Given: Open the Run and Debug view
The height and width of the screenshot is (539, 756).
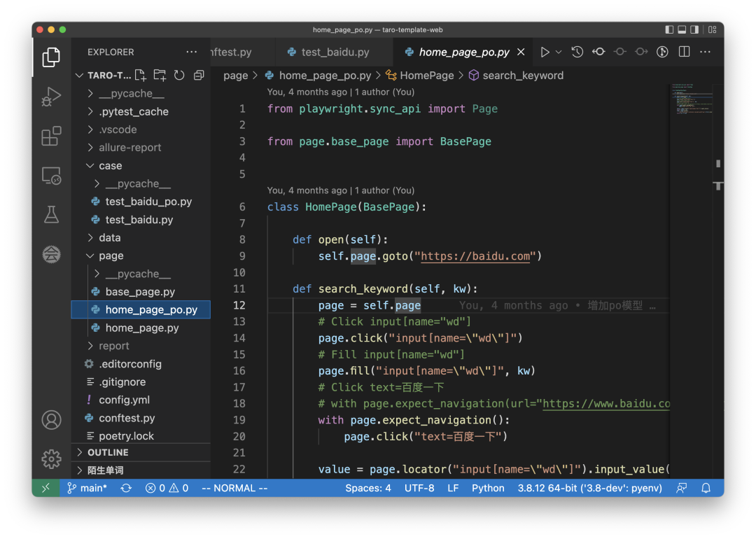Looking at the screenshot, I should tap(51, 97).
